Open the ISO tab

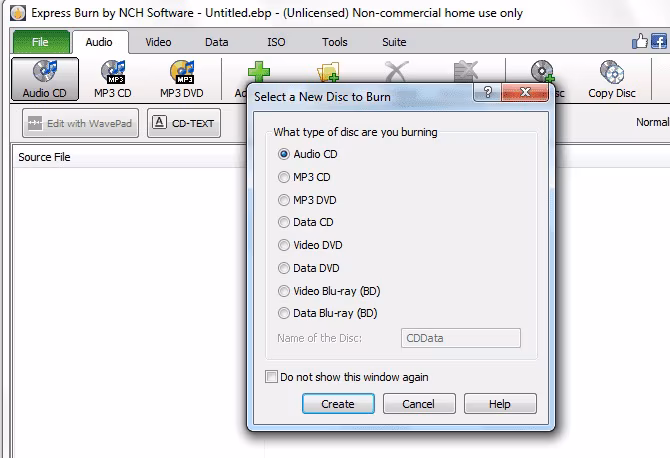pos(276,42)
